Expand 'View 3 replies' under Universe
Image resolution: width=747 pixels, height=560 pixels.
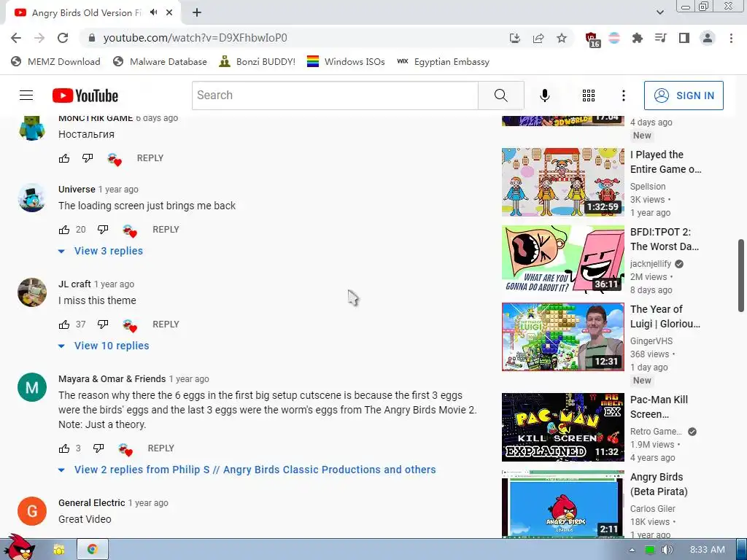click(101, 251)
